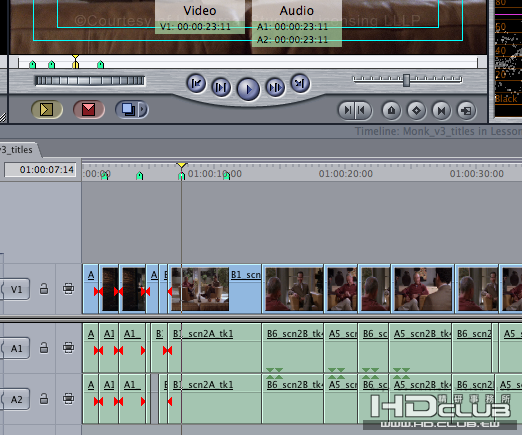The image size is (522, 435).
Task: Open the Replace edit button pop-up arrow
Action: 143,109
